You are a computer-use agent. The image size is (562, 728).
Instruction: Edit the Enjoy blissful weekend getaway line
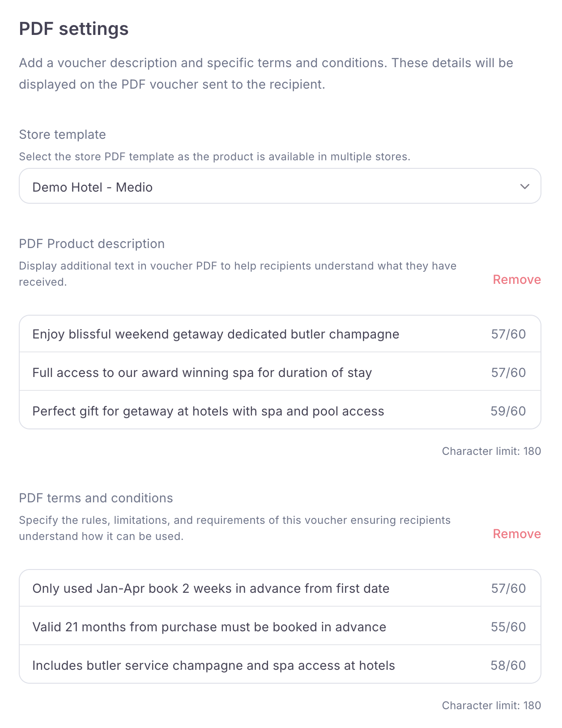pos(280,334)
